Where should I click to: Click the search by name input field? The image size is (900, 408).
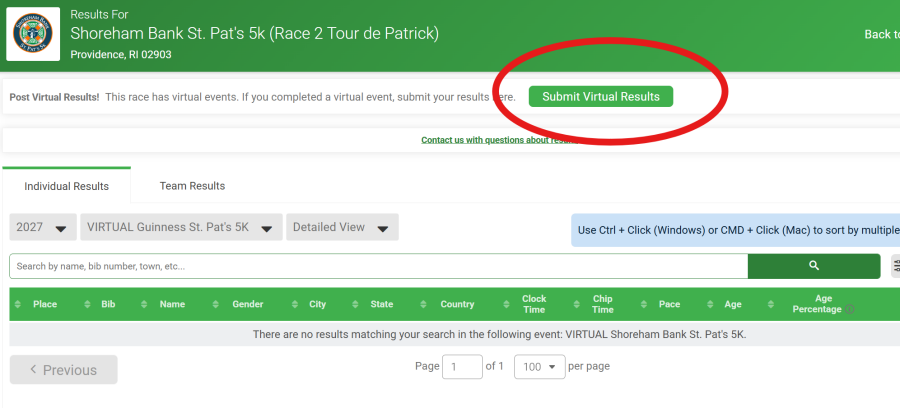coord(378,266)
